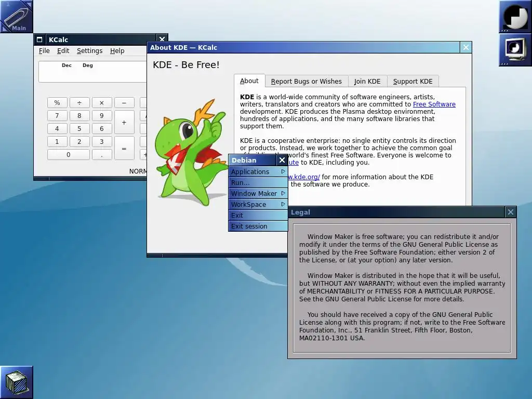Click the 2 key in KCalc
The width and height of the screenshot is (532, 399).
[x=79, y=141]
